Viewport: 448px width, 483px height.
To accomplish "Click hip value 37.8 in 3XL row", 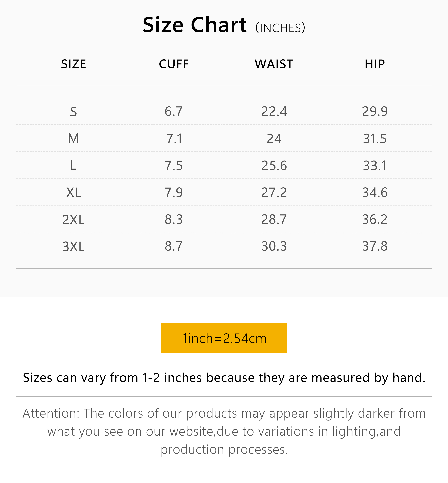I will click(375, 246).
